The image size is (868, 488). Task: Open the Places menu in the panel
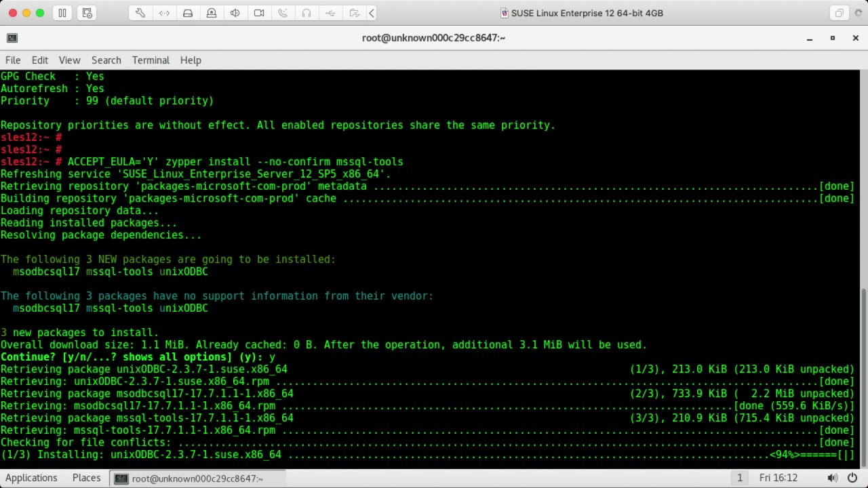coord(87,478)
